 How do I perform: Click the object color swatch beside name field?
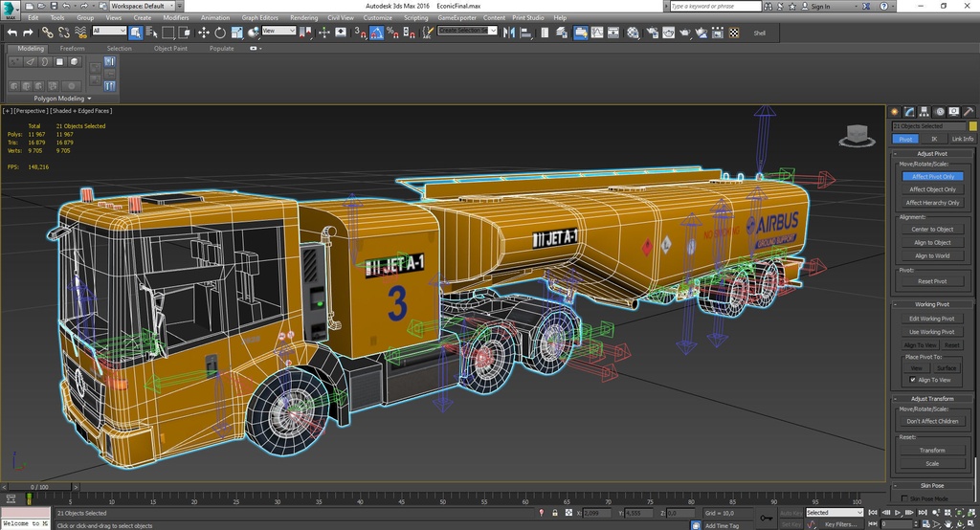point(972,126)
